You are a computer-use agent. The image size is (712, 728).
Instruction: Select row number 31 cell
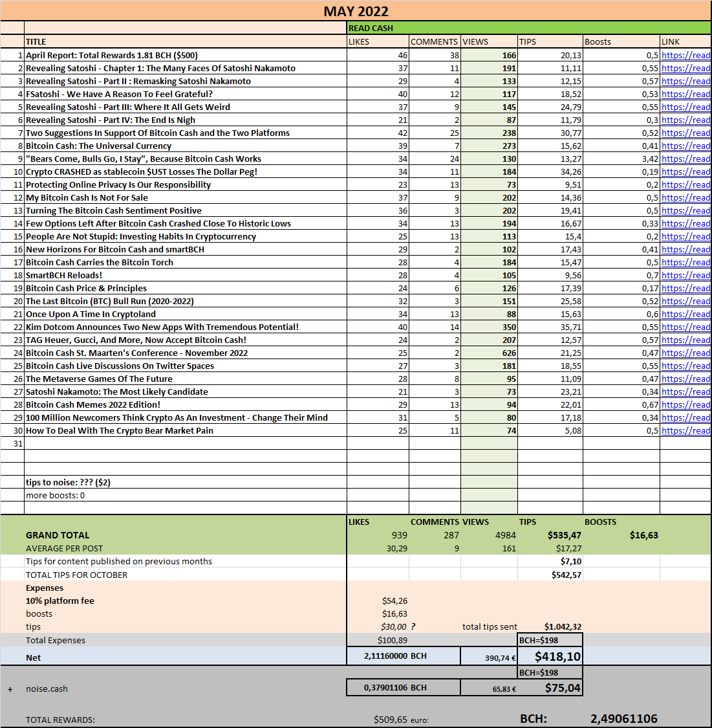point(12,443)
